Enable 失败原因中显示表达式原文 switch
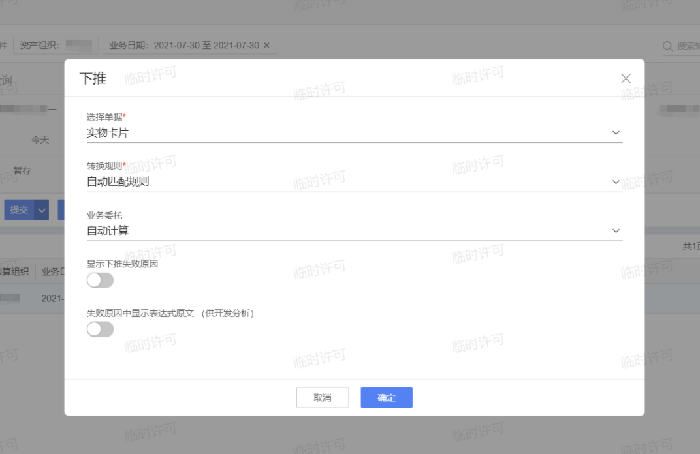The image size is (700, 454). [x=100, y=329]
